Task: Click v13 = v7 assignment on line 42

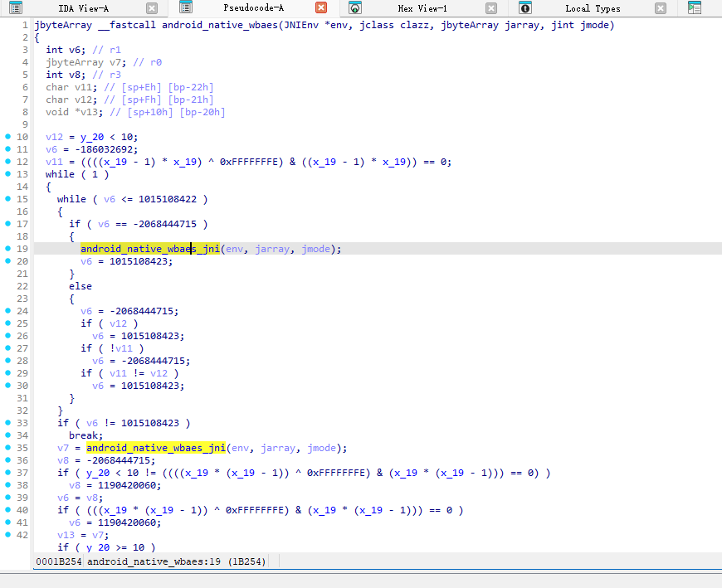Action: pyautogui.click(x=83, y=535)
